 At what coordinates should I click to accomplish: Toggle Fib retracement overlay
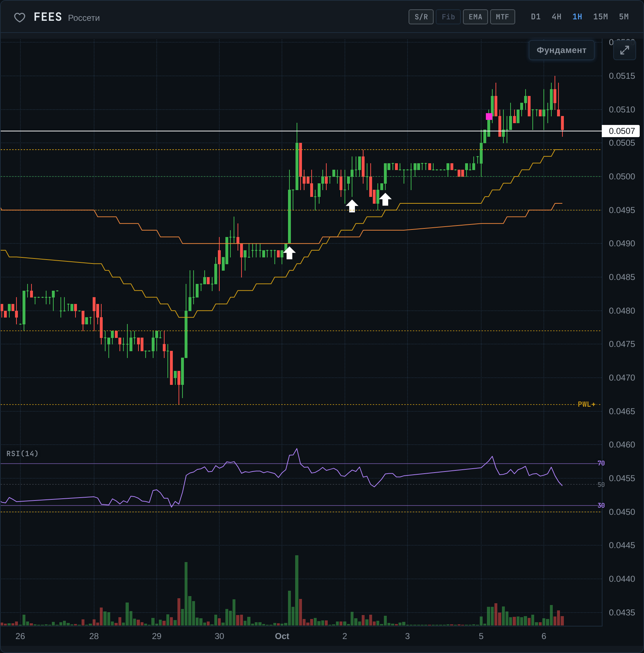(448, 17)
